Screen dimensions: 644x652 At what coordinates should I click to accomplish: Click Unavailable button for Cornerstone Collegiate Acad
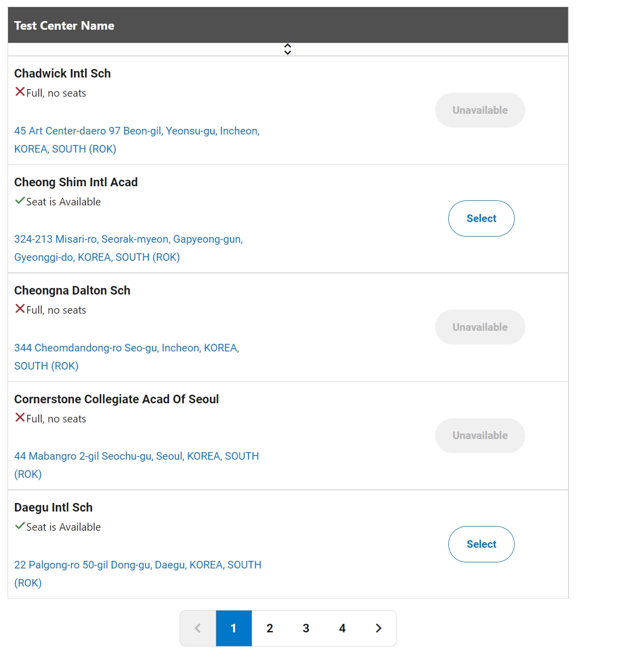coord(480,436)
